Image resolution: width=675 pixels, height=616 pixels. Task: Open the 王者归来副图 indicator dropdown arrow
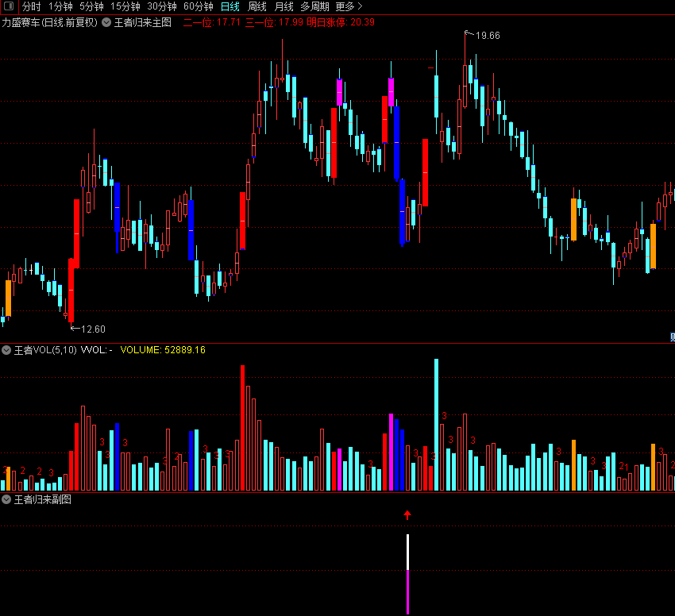6,499
